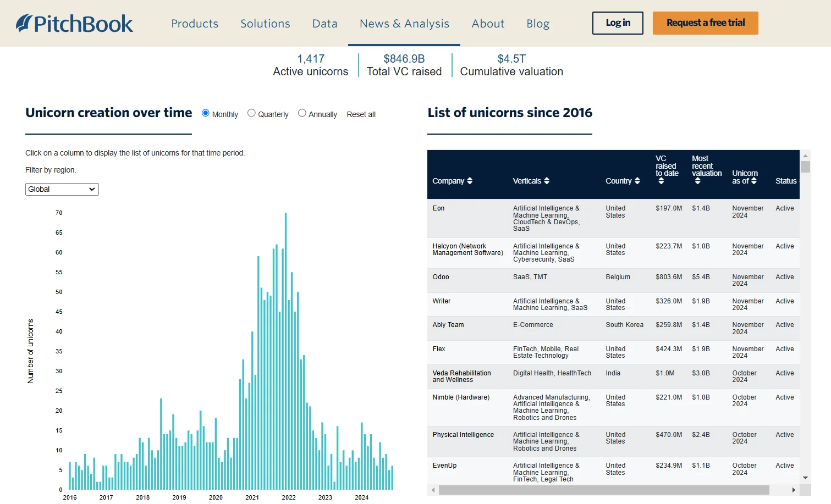Sort table by Verticals column arrows
Screen dimensions: 831x504
[x=547, y=181]
